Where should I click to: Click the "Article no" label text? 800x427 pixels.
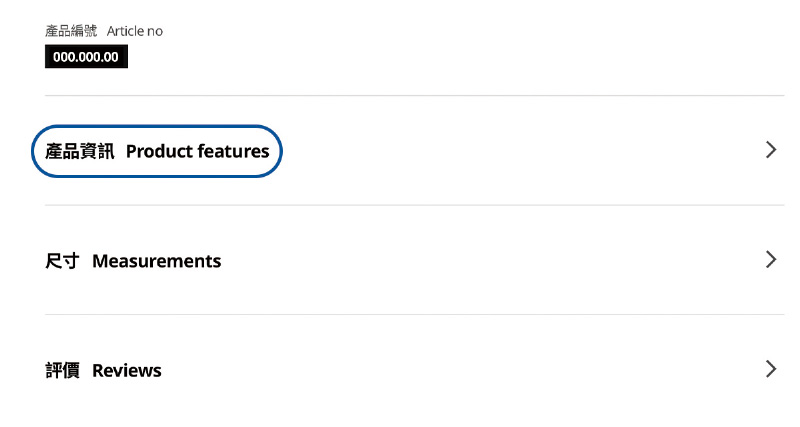click(135, 31)
